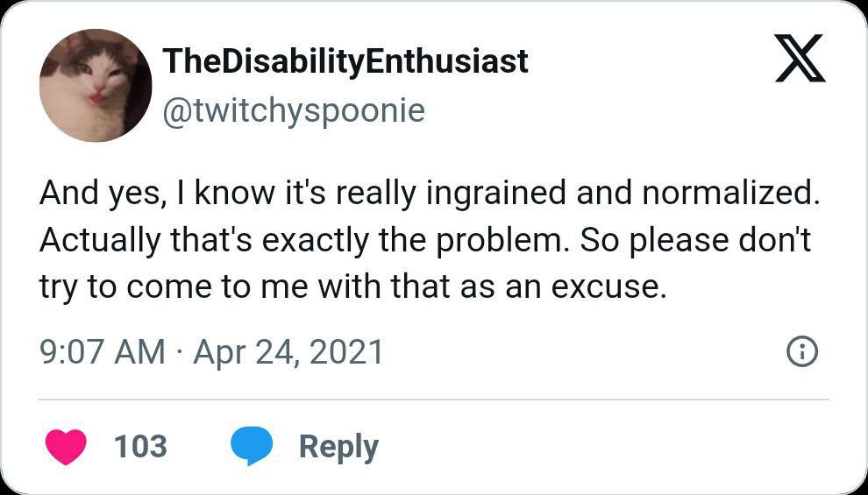Like the tweet with the heart icon
The image size is (868, 495).
coord(65,446)
